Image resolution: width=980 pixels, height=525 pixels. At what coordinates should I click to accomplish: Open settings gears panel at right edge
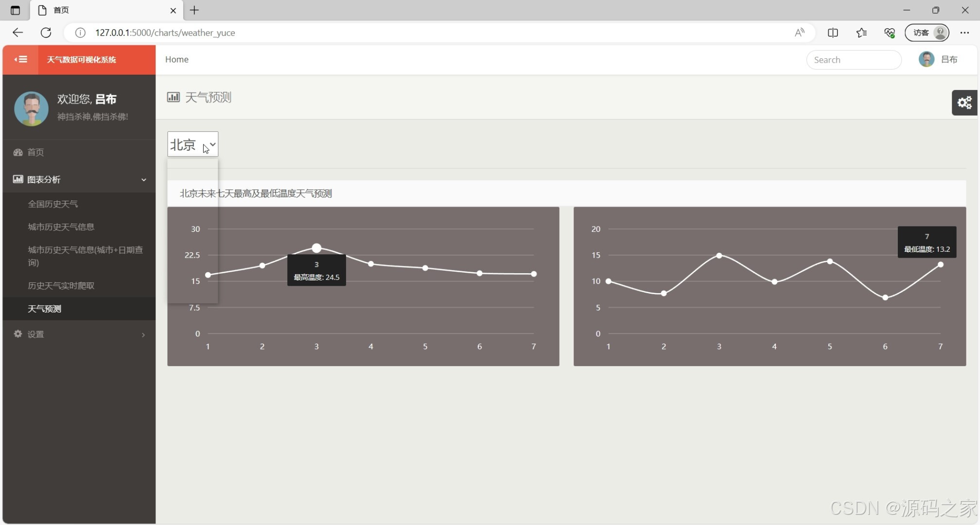[x=964, y=103]
